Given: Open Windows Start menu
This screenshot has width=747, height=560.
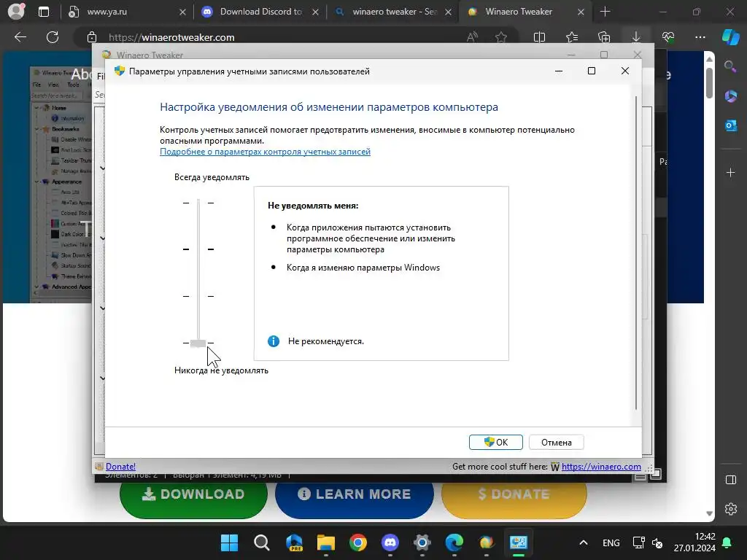Looking at the screenshot, I should click(x=229, y=542).
